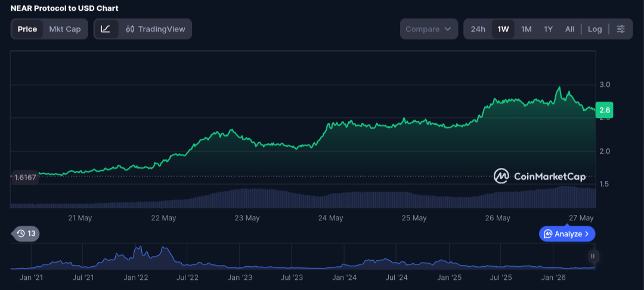Open chart settings sliders icon

[x=621, y=29]
